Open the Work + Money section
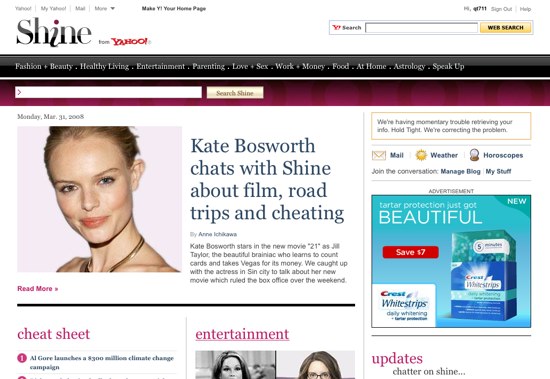550x379 pixels. [300, 66]
